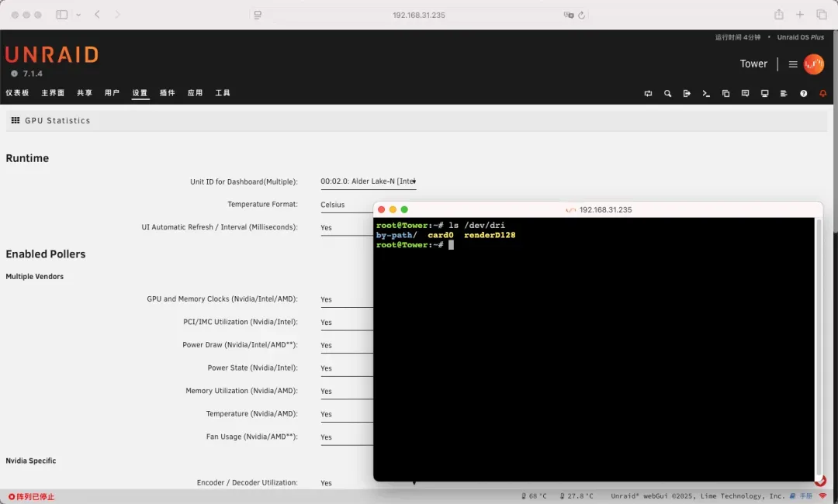Click the Unraid logo in header
The width and height of the screenshot is (838, 504).
(52, 55)
